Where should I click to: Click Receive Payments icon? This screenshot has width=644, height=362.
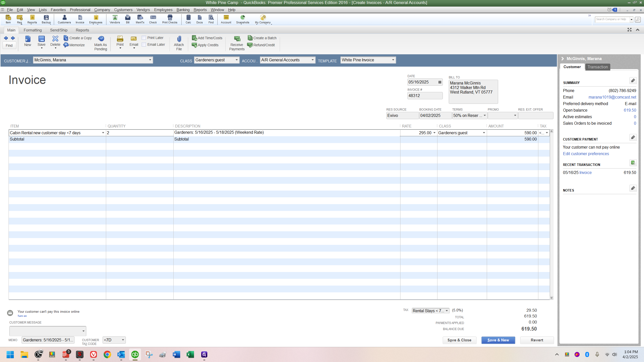click(237, 43)
